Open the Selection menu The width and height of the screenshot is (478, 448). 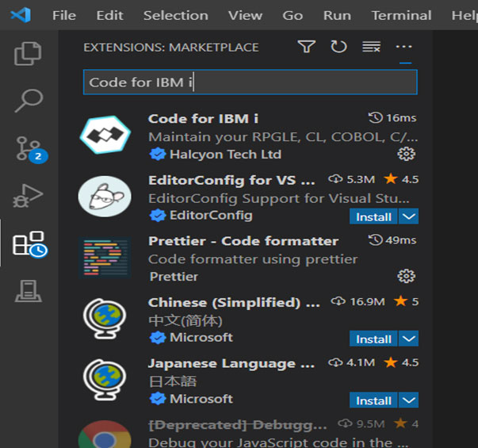[x=176, y=15]
